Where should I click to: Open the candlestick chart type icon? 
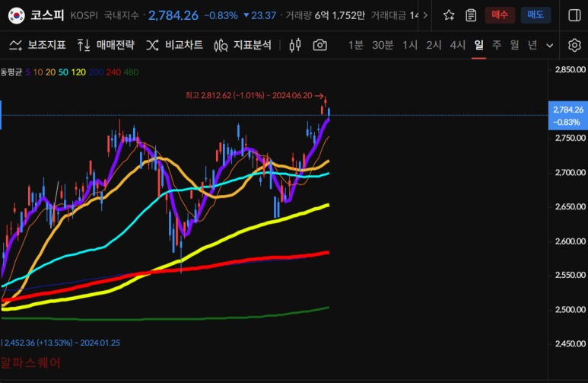click(x=295, y=45)
